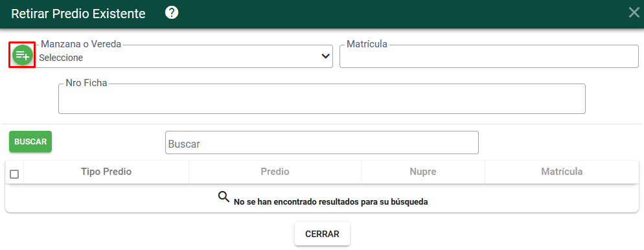
Task: Sort by the Nupre column header
Action: pyautogui.click(x=423, y=172)
